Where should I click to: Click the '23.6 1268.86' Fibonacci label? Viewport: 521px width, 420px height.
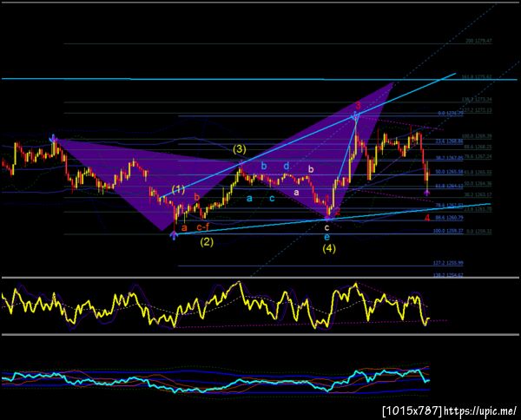click(449, 141)
